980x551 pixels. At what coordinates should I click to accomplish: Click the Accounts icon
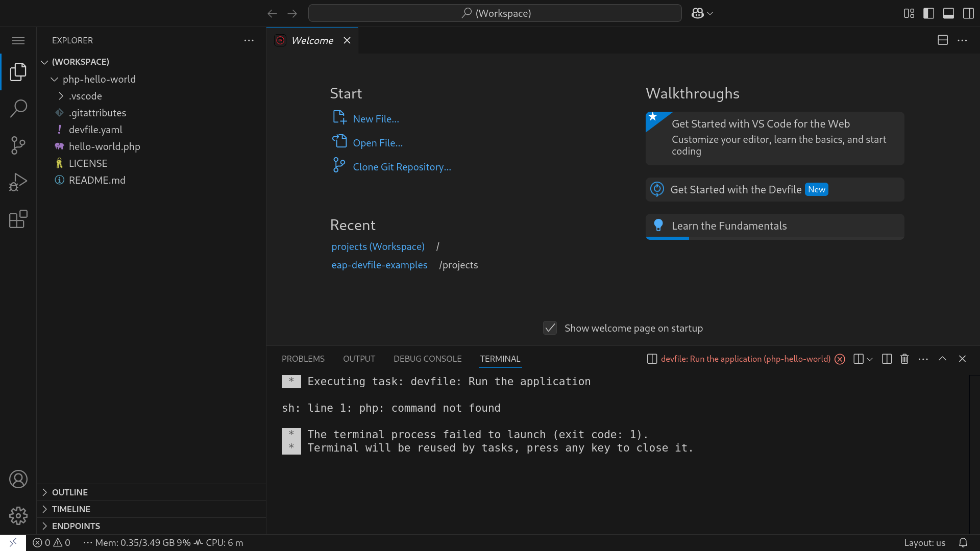[18, 479]
